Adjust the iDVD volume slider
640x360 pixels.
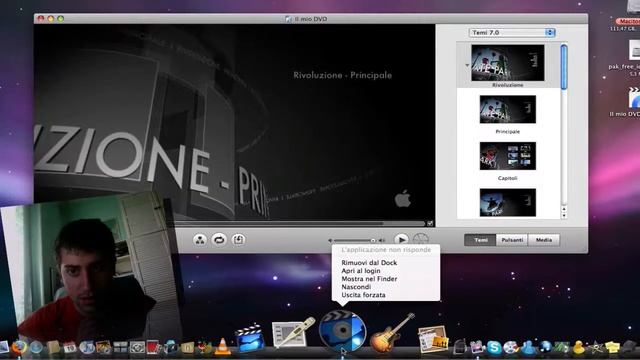pyautogui.click(x=354, y=240)
